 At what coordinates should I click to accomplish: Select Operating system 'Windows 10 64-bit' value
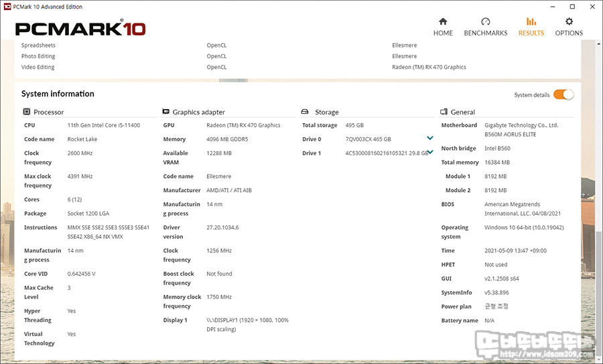point(508,227)
